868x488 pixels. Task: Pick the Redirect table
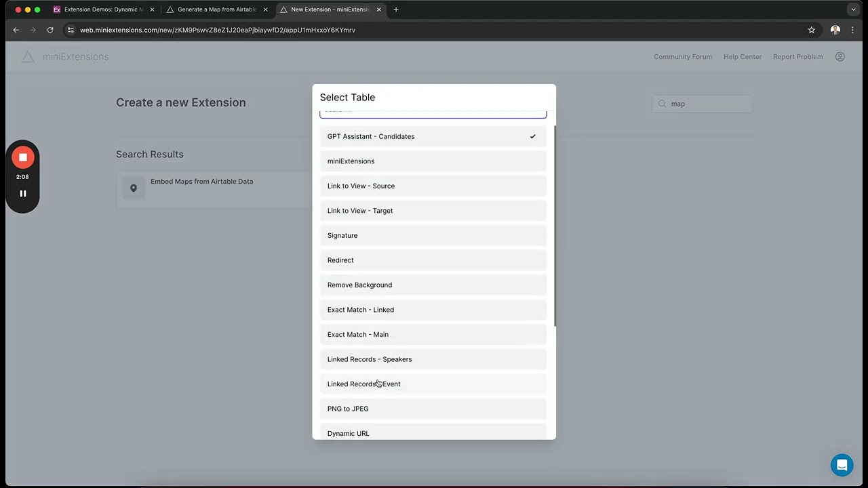(433, 260)
